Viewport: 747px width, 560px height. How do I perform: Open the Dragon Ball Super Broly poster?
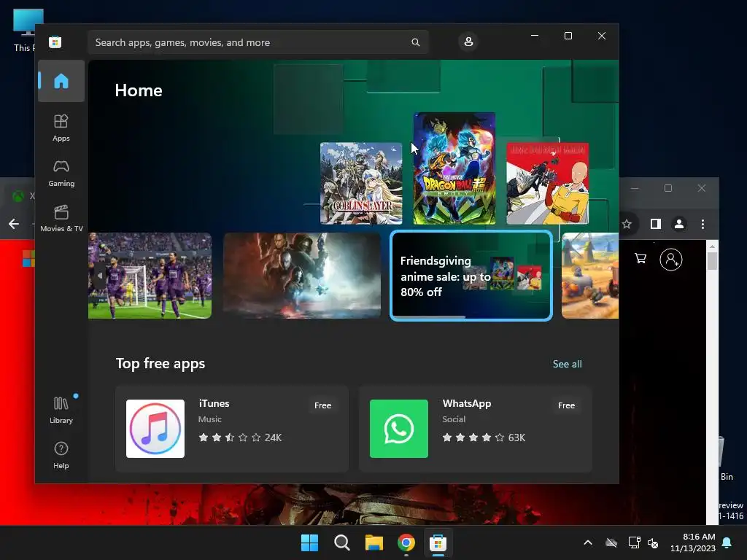[x=454, y=168]
